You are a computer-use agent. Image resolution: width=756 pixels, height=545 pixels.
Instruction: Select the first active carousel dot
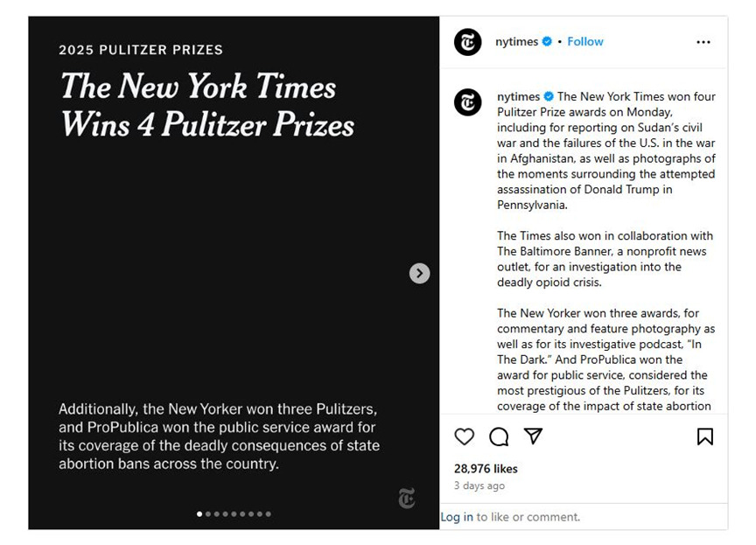point(199,514)
